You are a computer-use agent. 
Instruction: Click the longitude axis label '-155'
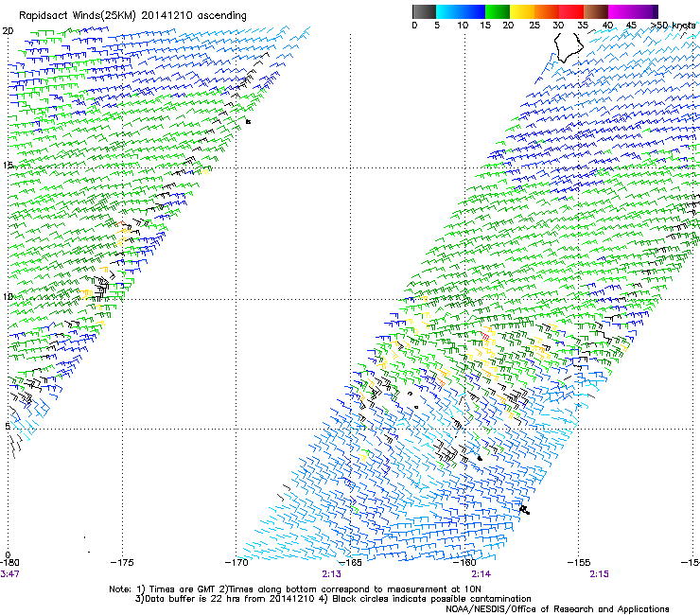tap(579, 563)
